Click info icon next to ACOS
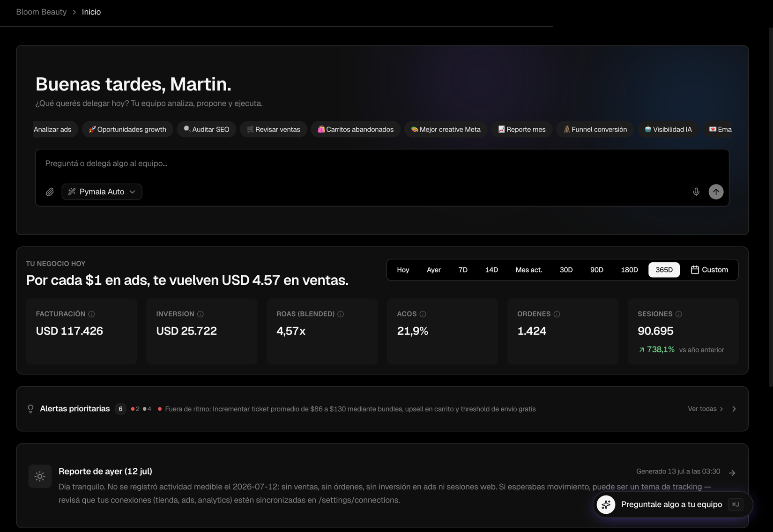The width and height of the screenshot is (773, 532). pyautogui.click(x=423, y=314)
